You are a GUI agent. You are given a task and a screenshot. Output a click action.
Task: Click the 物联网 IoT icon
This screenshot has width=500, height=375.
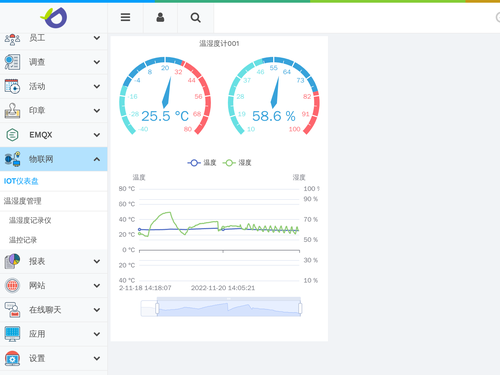(x=12, y=159)
